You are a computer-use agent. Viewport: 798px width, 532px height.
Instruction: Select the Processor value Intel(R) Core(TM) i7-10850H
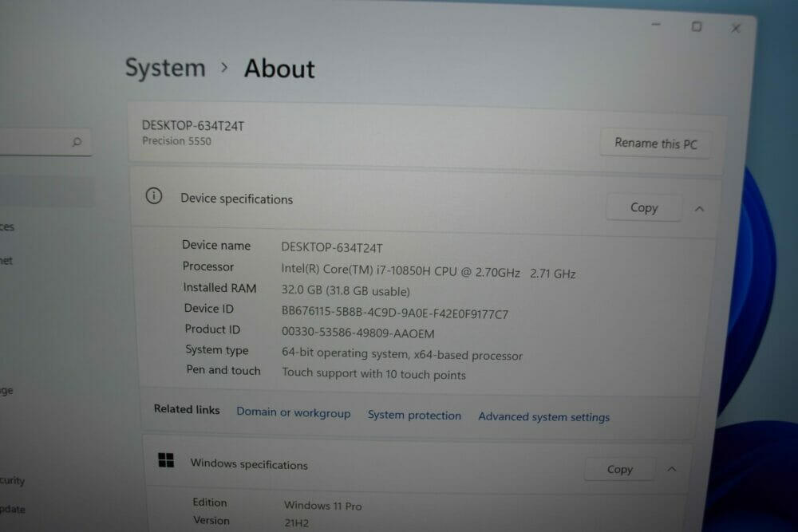tap(429, 272)
